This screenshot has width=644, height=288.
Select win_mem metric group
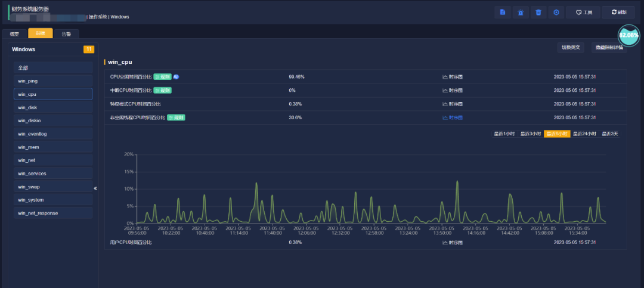[53, 147]
